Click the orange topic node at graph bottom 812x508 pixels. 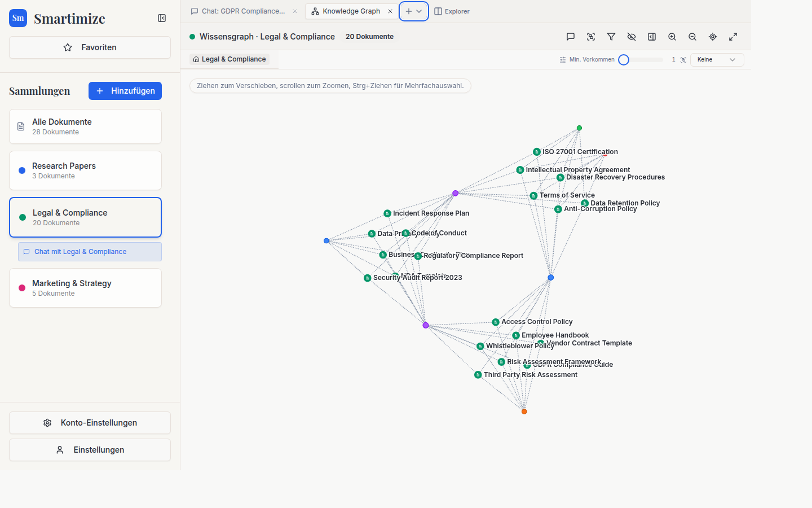coord(524,411)
